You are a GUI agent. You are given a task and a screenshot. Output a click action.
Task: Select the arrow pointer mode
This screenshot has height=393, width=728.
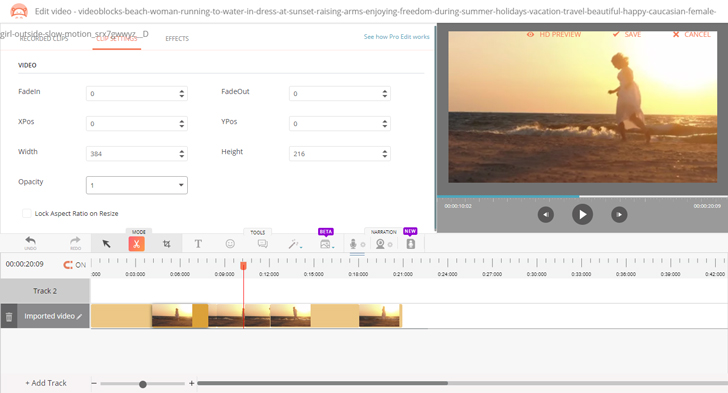(106, 244)
